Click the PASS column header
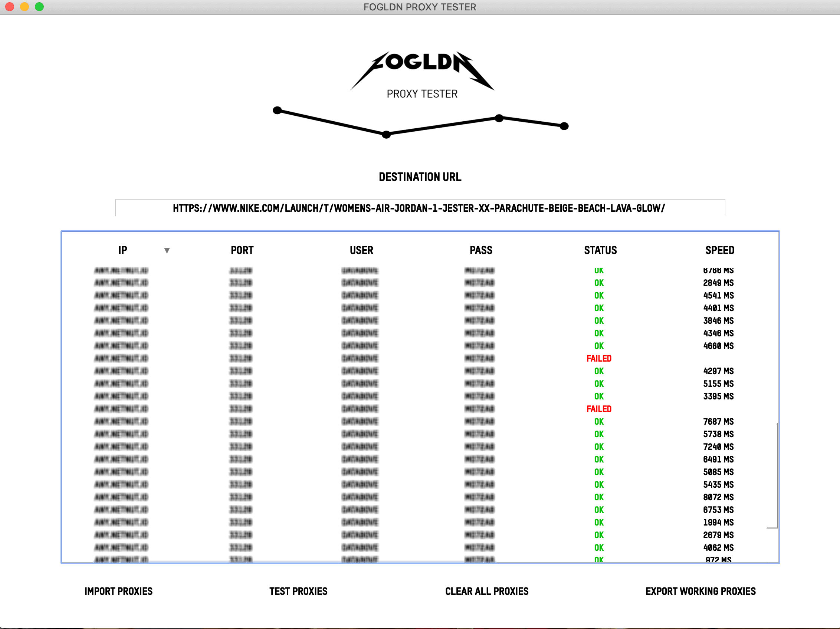Screen dimensions: 840x629 [481, 250]
